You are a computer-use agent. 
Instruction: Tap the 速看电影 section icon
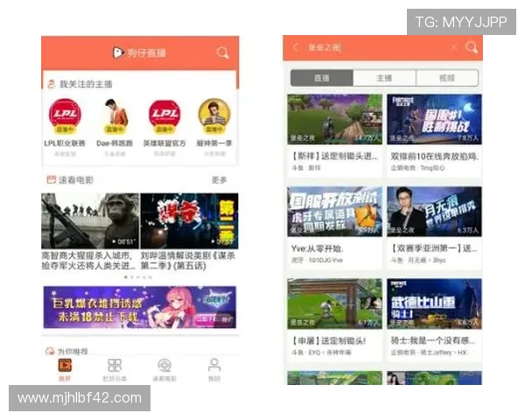52,180
